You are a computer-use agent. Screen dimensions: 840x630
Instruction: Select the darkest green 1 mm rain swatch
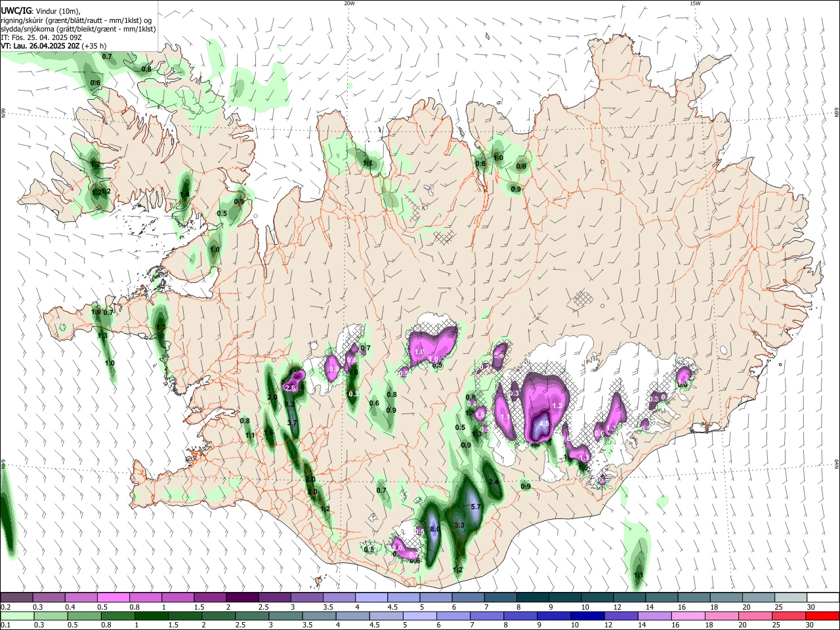(x=150, y=616)
